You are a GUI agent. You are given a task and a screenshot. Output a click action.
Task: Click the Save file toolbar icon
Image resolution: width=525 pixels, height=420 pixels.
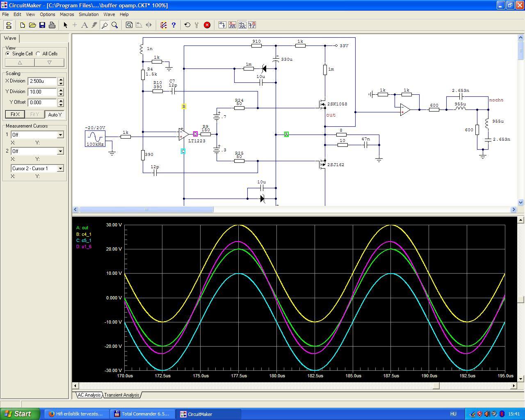pos(42,25)
